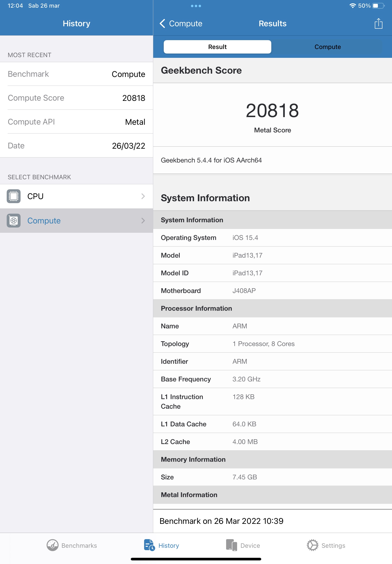Select the Compute benchmark label
The width and height of the screenshot is (392, 564).
point(44,221)
